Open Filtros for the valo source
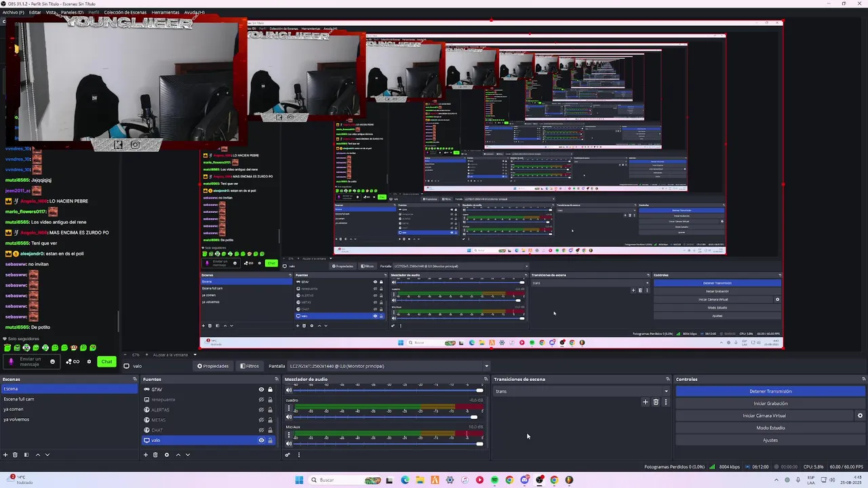Image resolution: width=868 pixels, height=488 pixels. (250, 366)
